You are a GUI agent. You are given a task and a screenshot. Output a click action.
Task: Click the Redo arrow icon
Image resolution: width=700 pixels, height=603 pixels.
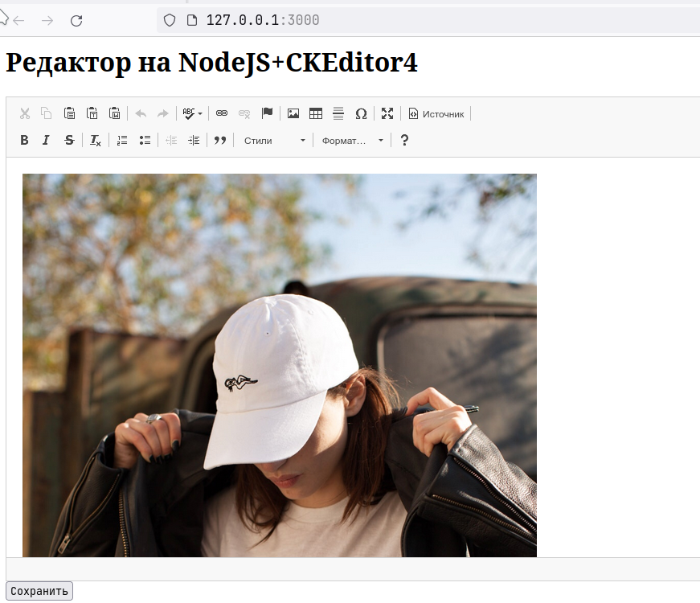tap(163, 113)
